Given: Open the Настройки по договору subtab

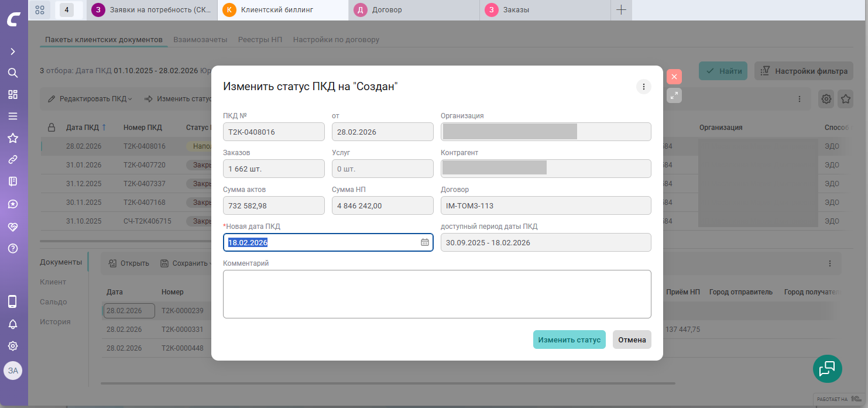Looking at the screenshot, I should 336,40.
